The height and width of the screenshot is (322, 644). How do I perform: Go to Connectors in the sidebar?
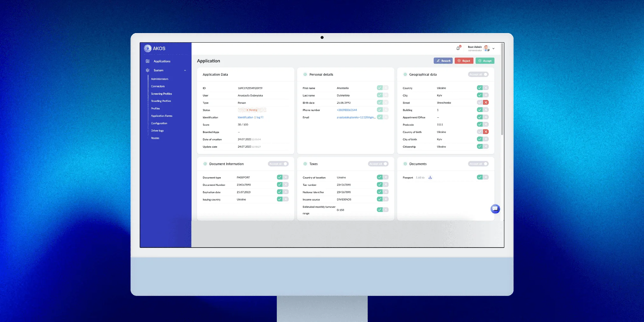(x=158, y=86)
